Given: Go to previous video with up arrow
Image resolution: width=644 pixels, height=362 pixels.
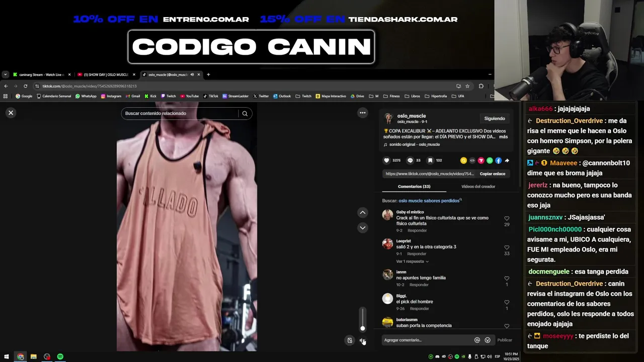Looking at the screenshot, I should tap(362, 213).
